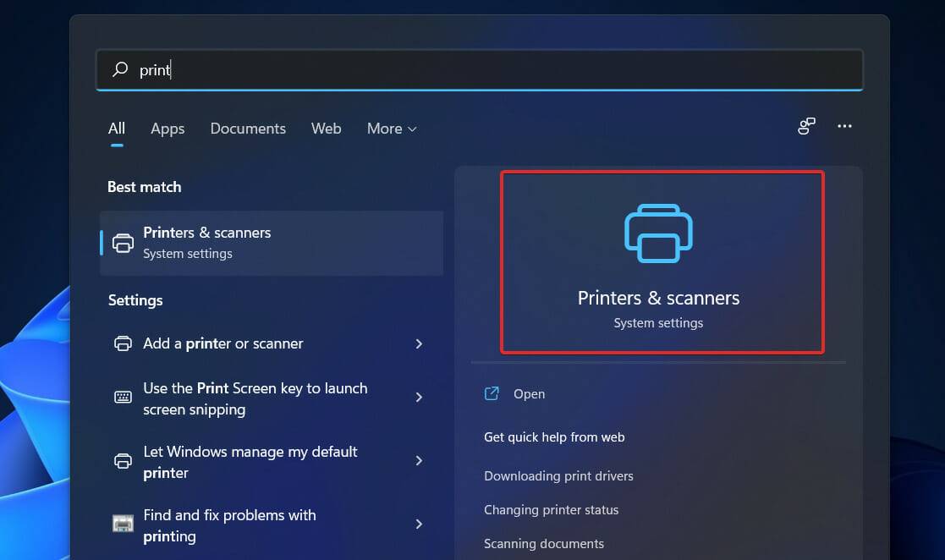
Task: Expand Add a printer or scanner via its chevron
Action: (419, 343)
